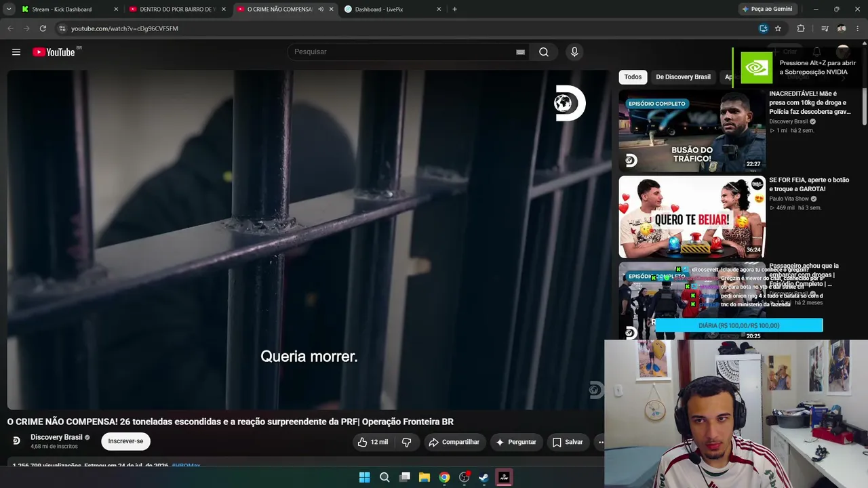Open Chrome media controls icon
This screenshot has width=868, height=488.
tap(825, 28)
